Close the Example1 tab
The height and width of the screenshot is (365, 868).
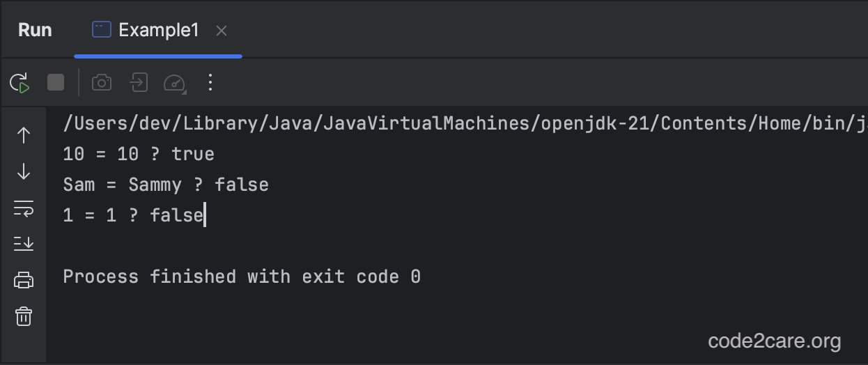[x=222, y=31]
